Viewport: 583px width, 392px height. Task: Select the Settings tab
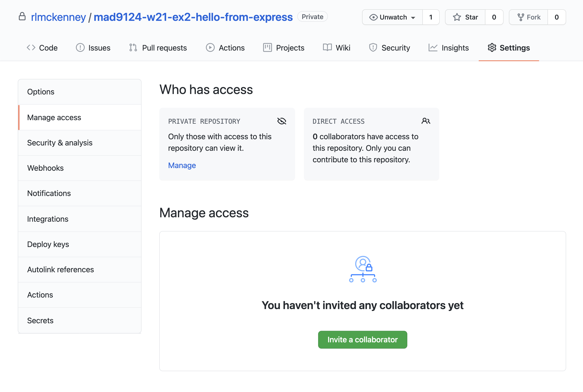[509, 47]
